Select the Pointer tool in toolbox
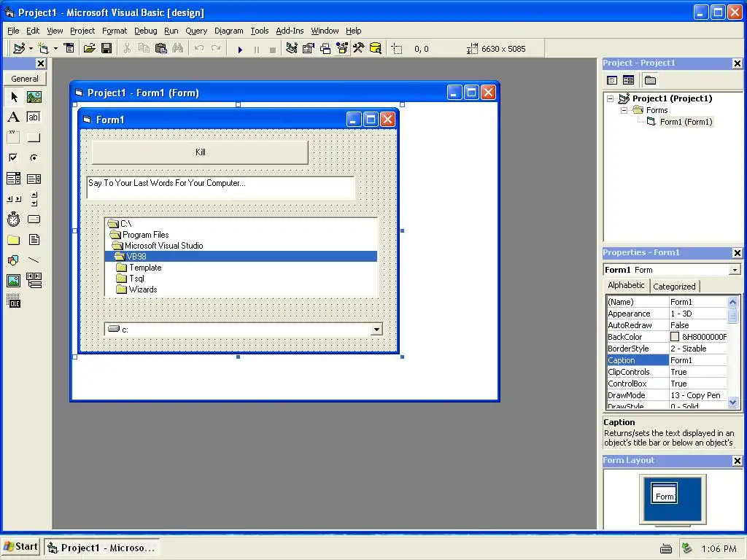 14,97
